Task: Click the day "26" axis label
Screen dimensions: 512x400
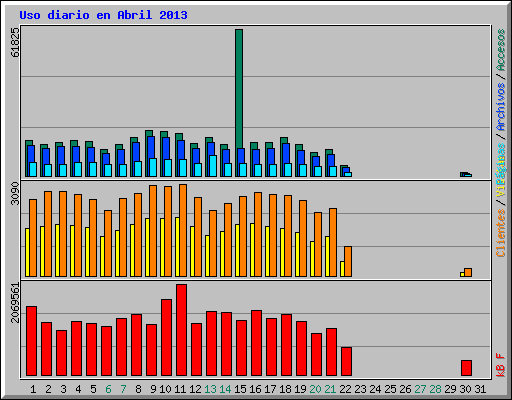Action: (x=405, y=389)
